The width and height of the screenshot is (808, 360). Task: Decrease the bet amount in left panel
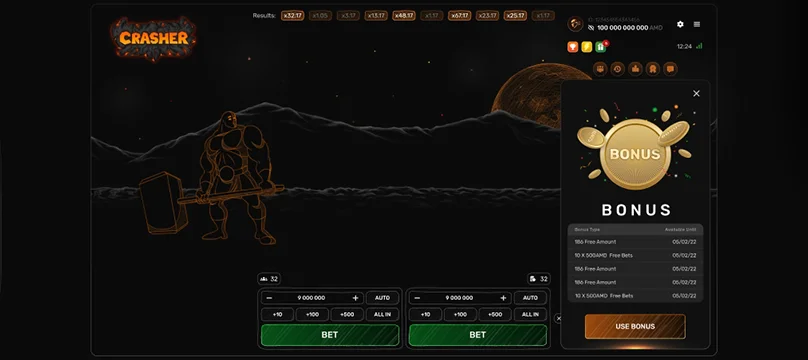(x=269, y=298)
